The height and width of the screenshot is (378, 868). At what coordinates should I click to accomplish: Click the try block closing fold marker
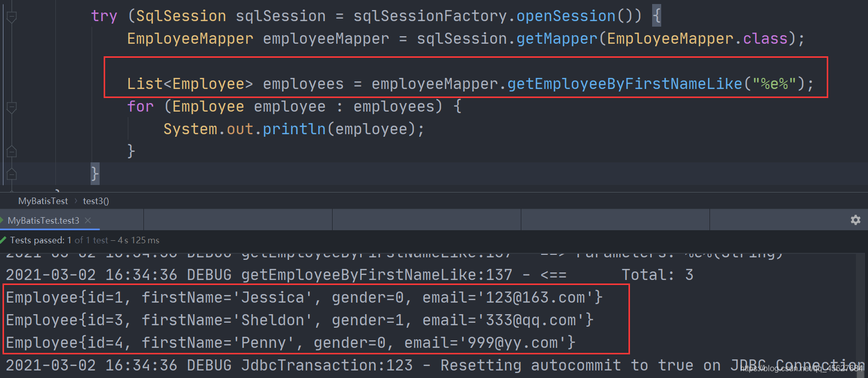pos(12,174)
